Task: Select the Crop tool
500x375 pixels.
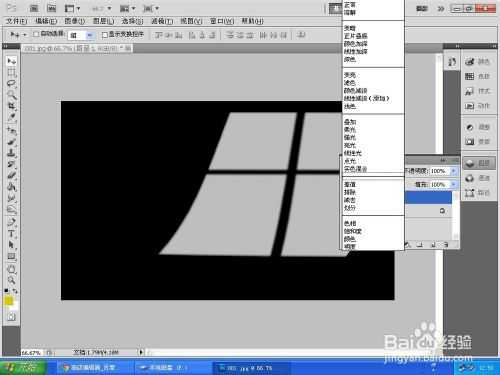Action: pos(11,106)
